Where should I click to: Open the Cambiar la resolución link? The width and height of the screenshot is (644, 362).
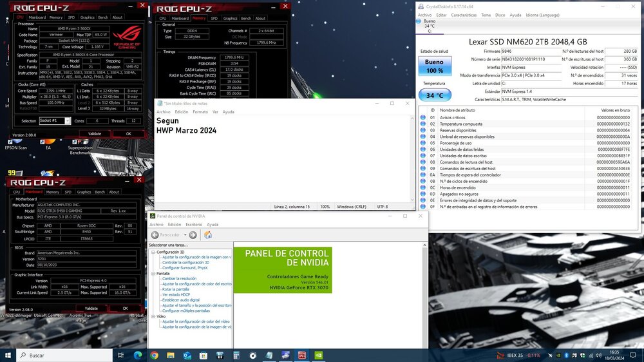(x=179, y=279)
